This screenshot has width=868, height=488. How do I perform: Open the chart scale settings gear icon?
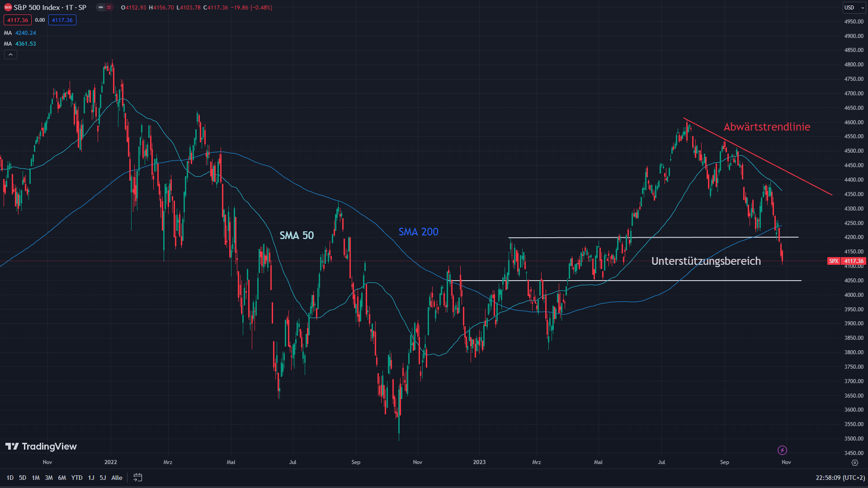854,462
